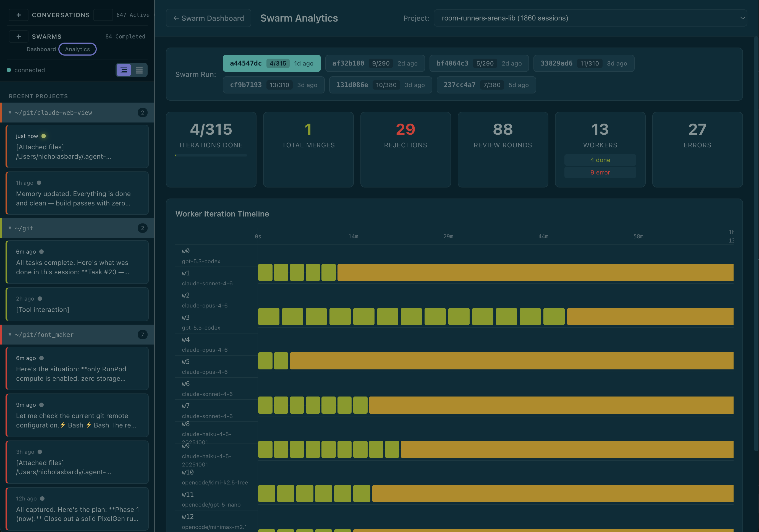Start a new swarm using the plus icon
Viewport: 759px width, 532px height.
pos(19,36)
